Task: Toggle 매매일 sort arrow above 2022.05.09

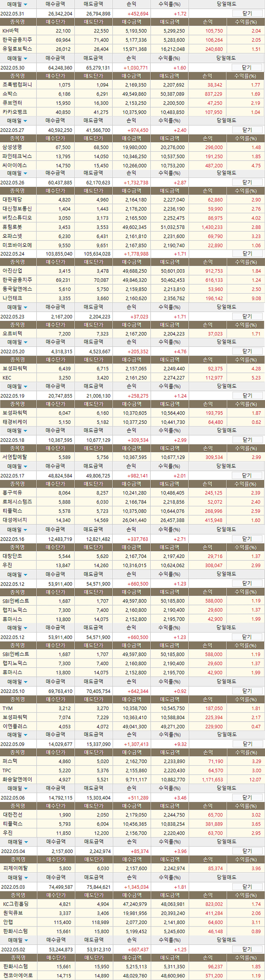Action: [25, 735]
